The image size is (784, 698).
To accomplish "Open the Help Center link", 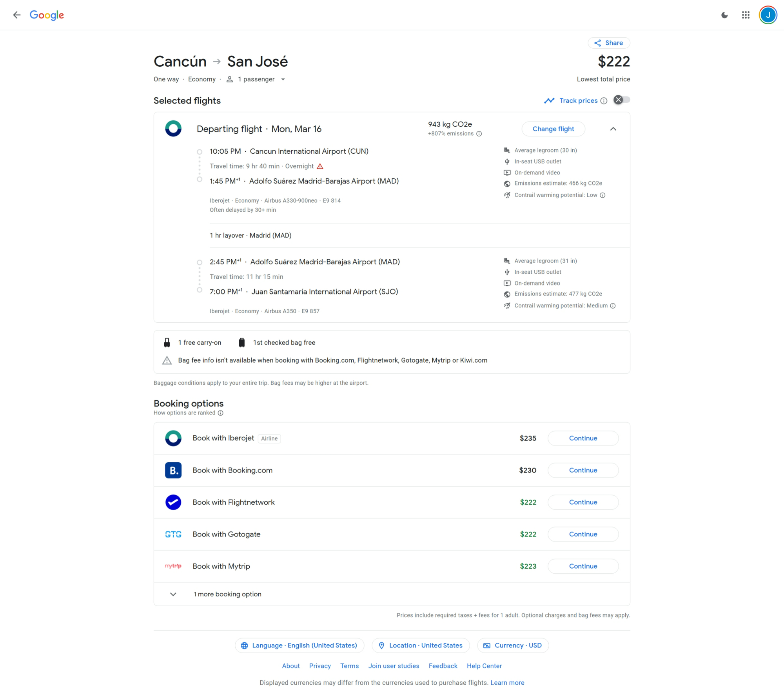I will click(484, 666).
